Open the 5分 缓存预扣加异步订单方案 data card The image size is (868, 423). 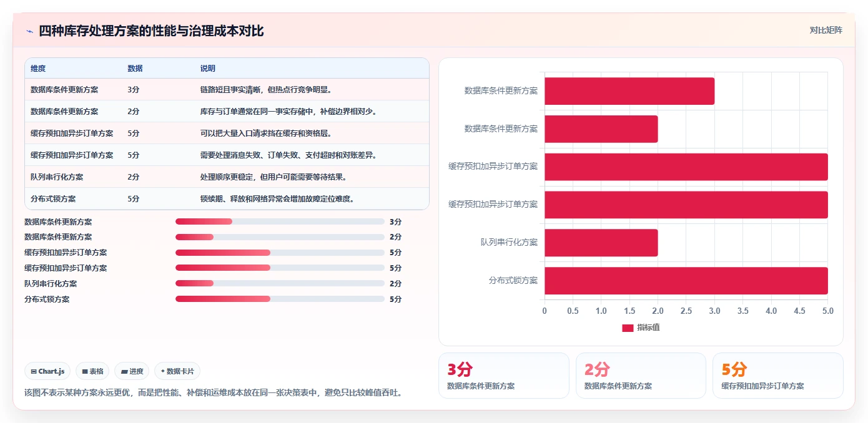click(x=778, y=376)
